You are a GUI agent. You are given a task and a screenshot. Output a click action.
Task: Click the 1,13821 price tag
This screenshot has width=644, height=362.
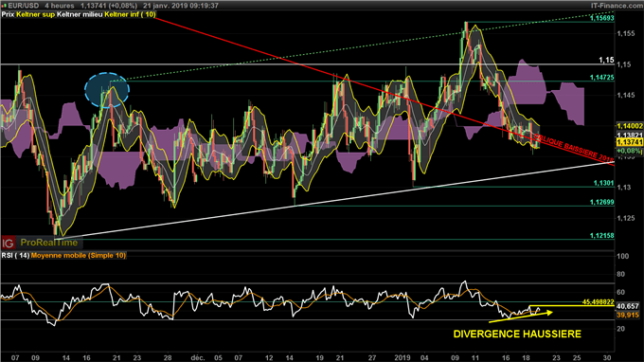tap(629, 136)
